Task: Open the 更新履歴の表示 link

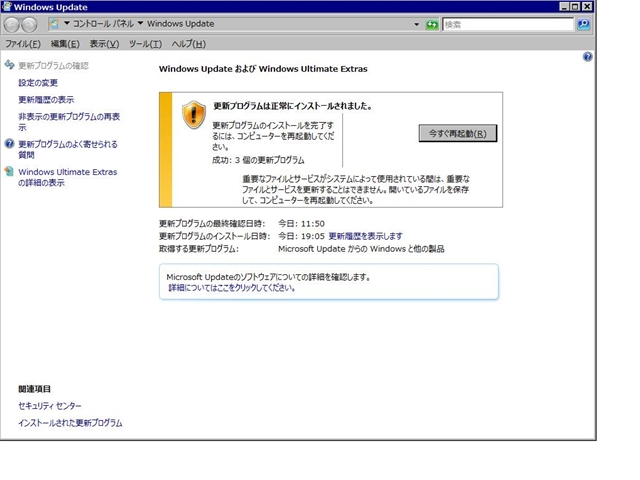Action: click(x=46, y=100)
